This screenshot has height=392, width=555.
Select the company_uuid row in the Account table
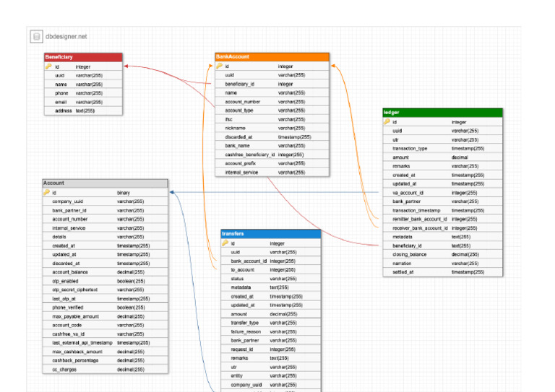105,201
